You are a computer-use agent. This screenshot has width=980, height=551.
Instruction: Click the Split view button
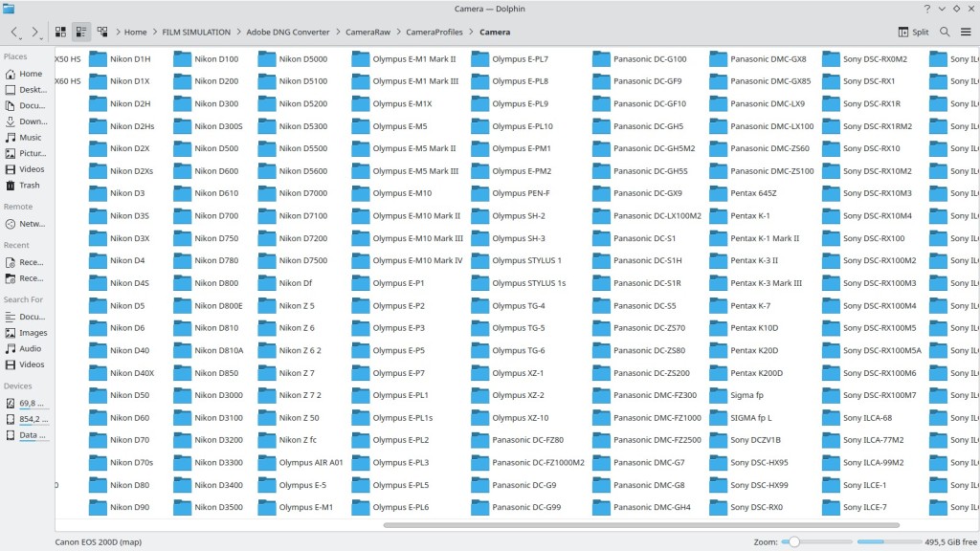[x=913, y=32]
